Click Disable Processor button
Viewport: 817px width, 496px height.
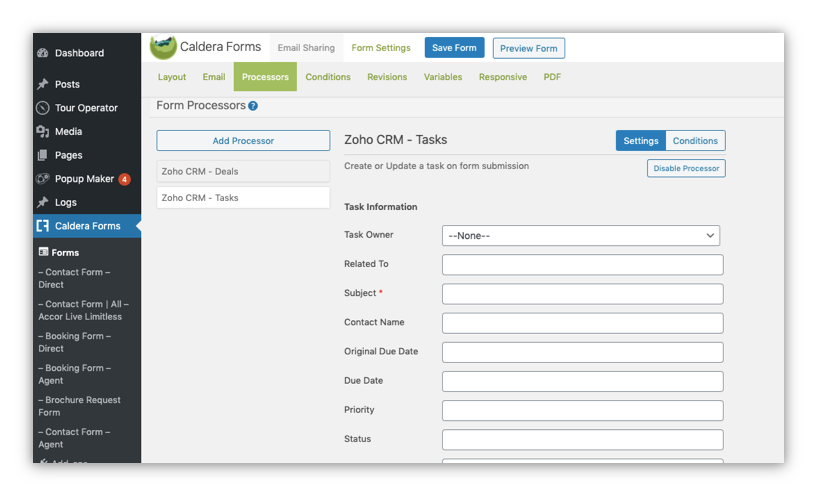[686, 168]
